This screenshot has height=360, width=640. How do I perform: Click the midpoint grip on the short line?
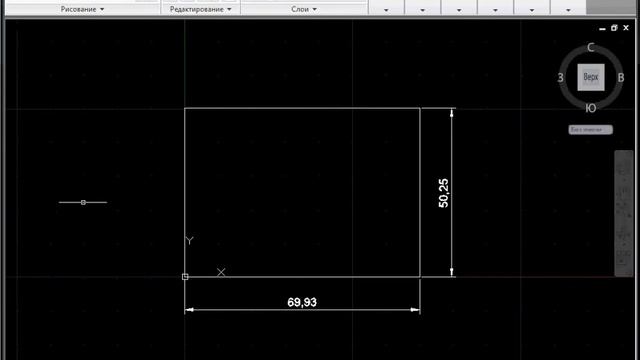83,202
